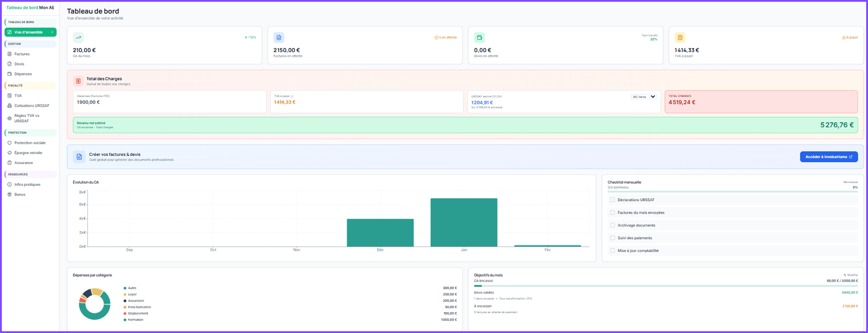Click the Infos pratiques sidebar icon
The image size is (868, 333).
point(9,184)
